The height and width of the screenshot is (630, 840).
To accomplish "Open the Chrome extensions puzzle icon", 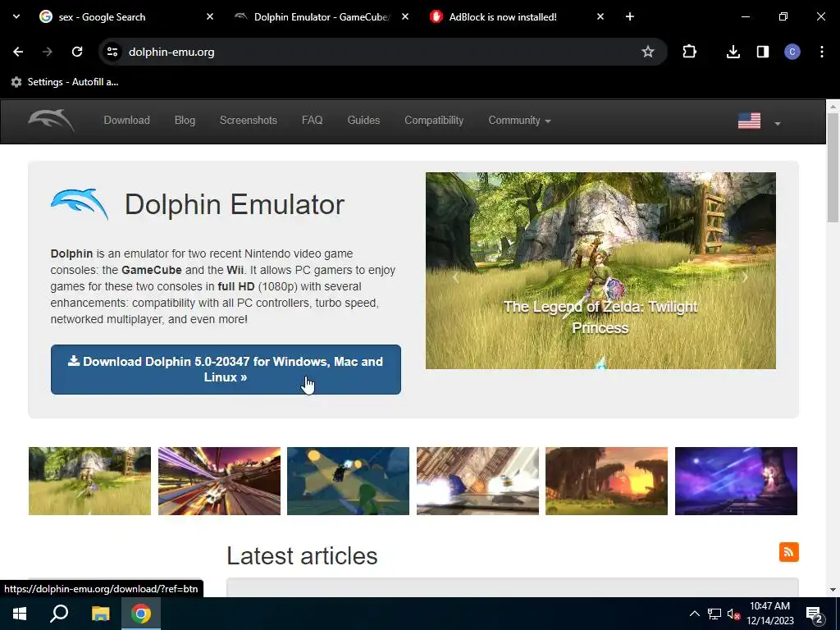I will click(689, 52).
